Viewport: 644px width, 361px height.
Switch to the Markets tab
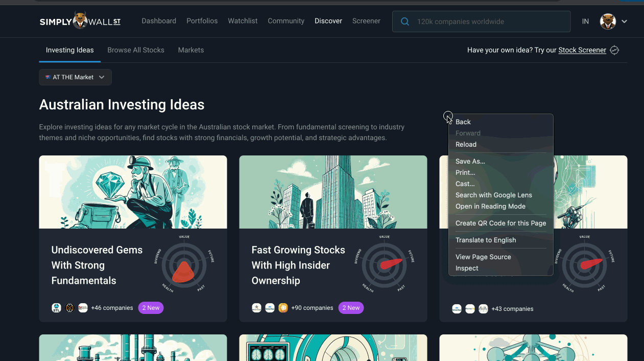(x=191, y=50)
